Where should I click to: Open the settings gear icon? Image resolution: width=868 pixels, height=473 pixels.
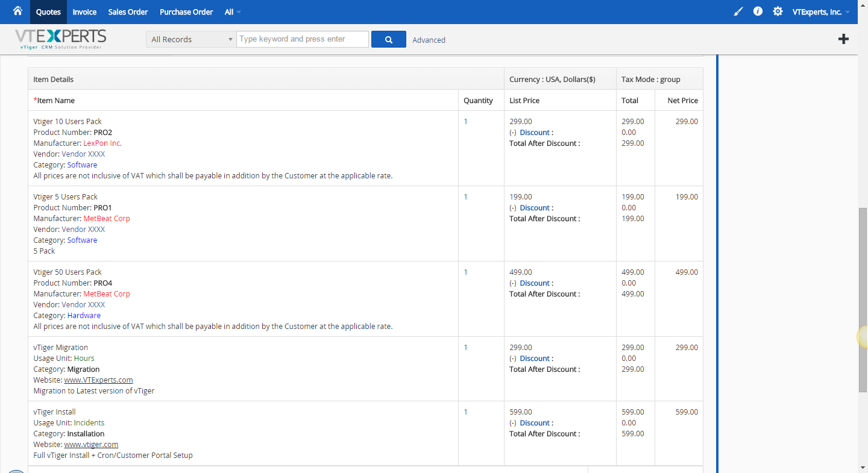pos(778,11)
